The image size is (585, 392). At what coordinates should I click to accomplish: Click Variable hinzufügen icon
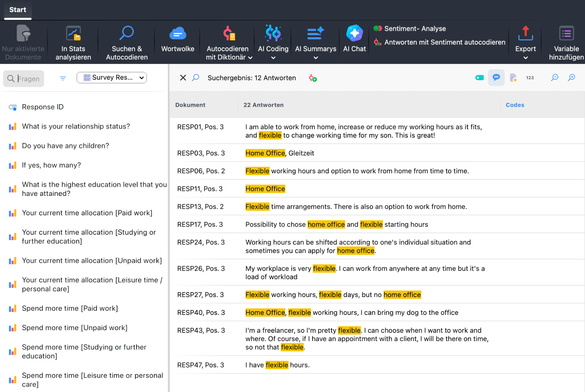(x=566, y=33)
